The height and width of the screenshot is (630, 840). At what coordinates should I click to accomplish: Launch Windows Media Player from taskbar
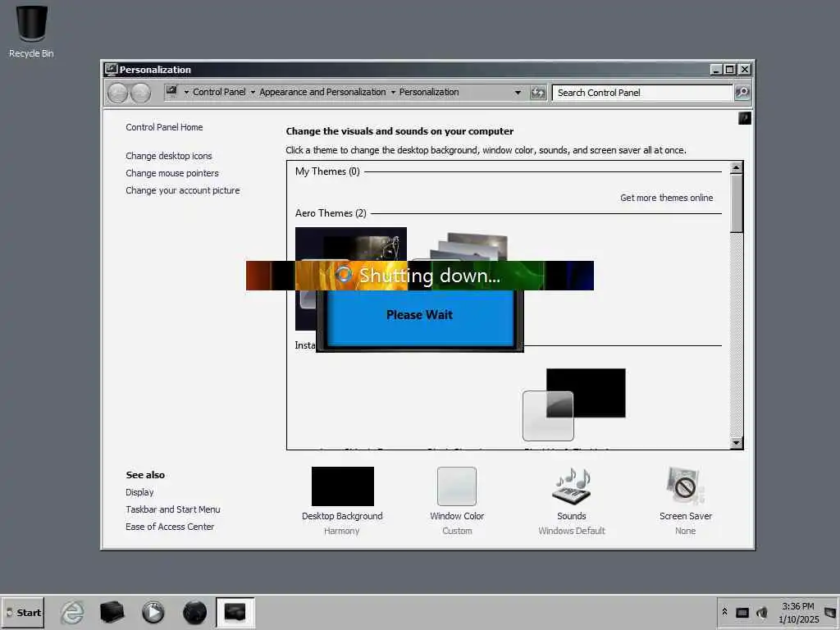coord(153,612)
